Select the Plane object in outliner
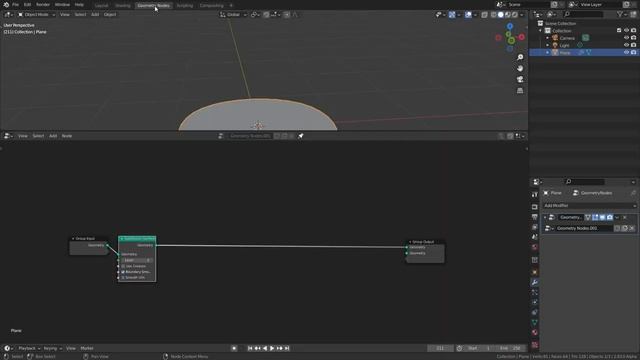 pyautogui.click(x=565, y=53)
